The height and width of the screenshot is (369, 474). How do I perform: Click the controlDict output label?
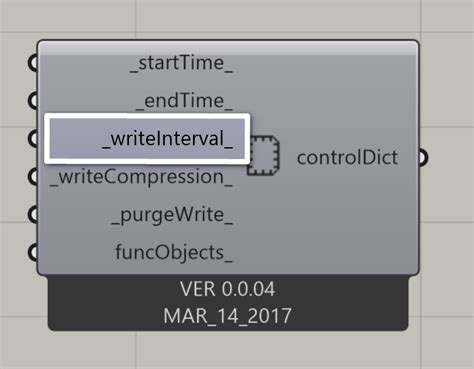click(x=347, y=157)
